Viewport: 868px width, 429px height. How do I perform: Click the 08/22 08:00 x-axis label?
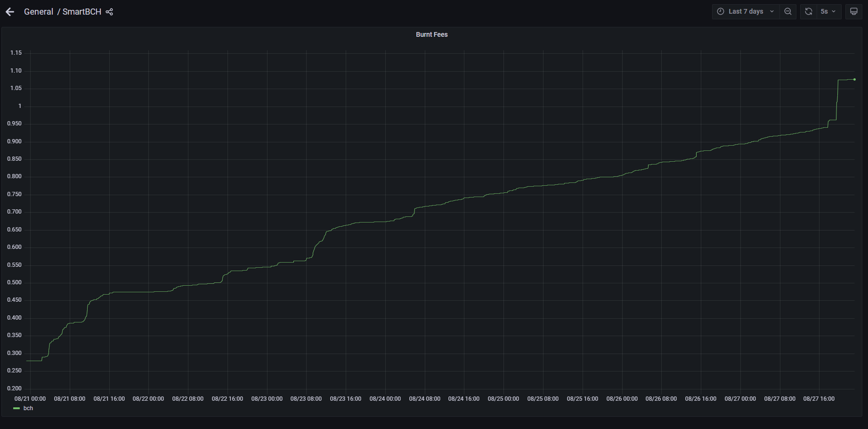tap(188, 399)
